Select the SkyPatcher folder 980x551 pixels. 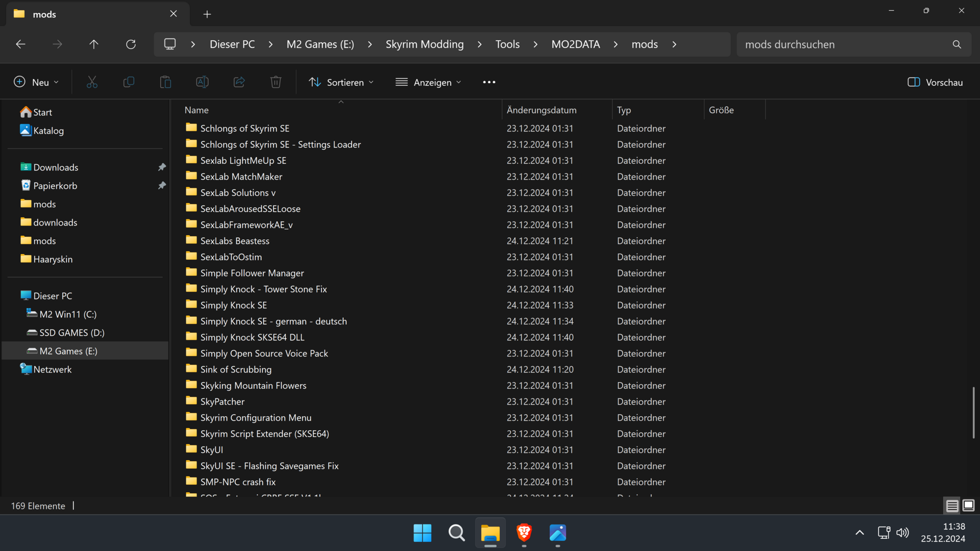click(x=215, y=402)
